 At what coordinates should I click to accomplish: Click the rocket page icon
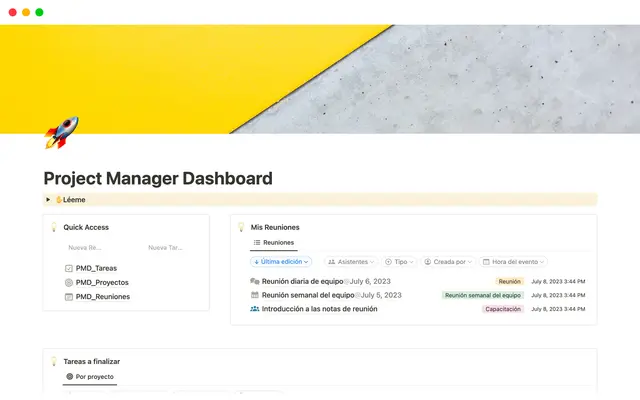pos(61,132)
